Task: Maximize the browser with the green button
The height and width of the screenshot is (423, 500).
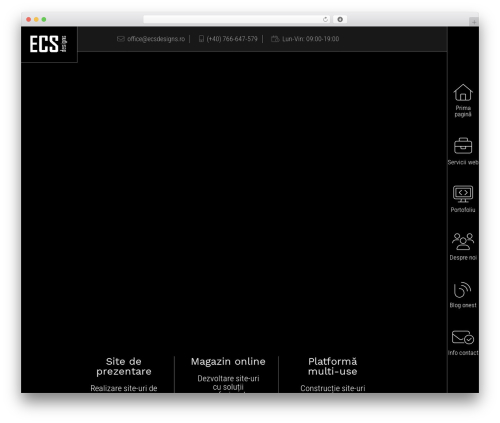Action: click(x=44, y=19)
